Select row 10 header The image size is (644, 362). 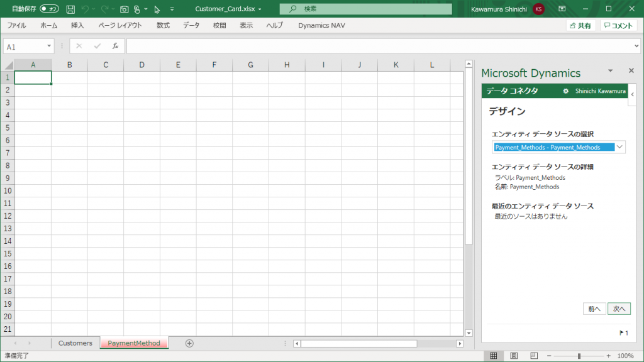coord(8,191)
